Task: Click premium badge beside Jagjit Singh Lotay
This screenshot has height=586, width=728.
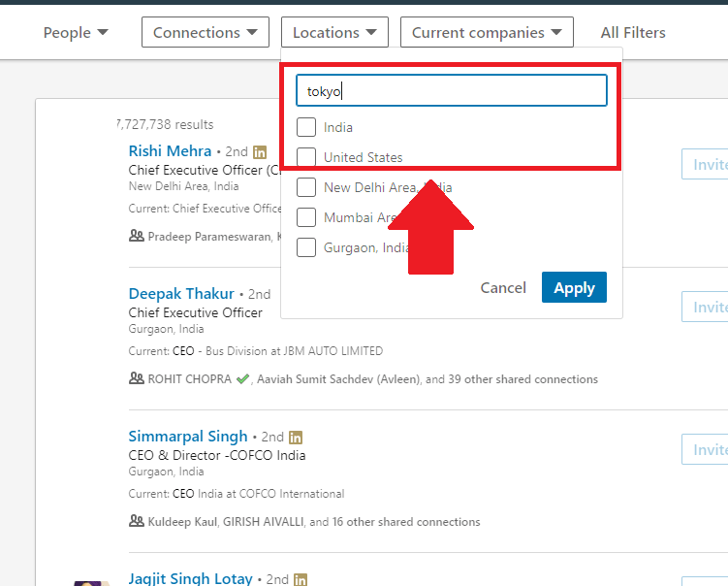Action: point(301,579)
